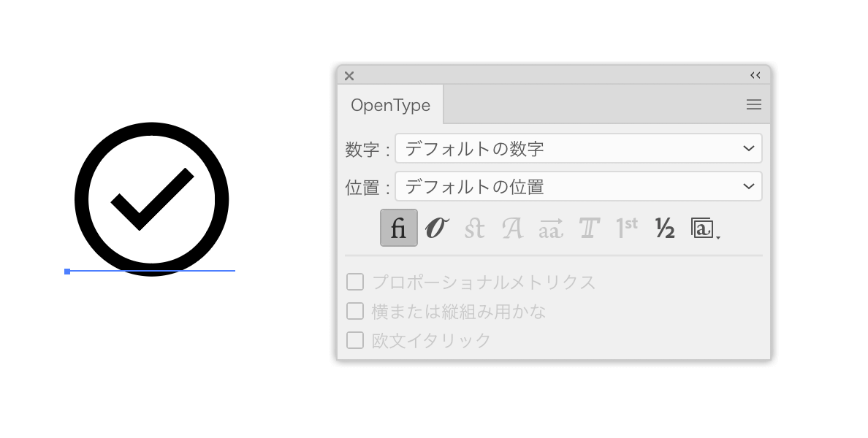Click the checkmark circle glyph on canvas
This screenshot has width=868, height=438.
coord(152,199)
